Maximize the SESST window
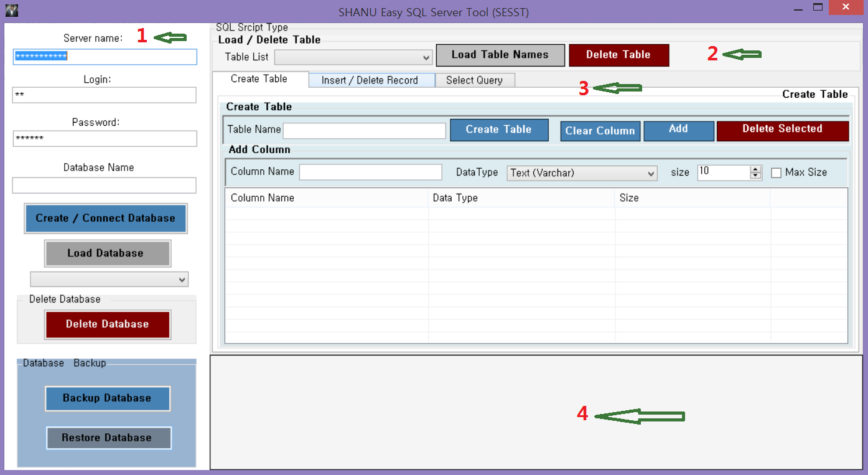The height and width of the screenshot is (475, 868). click(818, 7)
